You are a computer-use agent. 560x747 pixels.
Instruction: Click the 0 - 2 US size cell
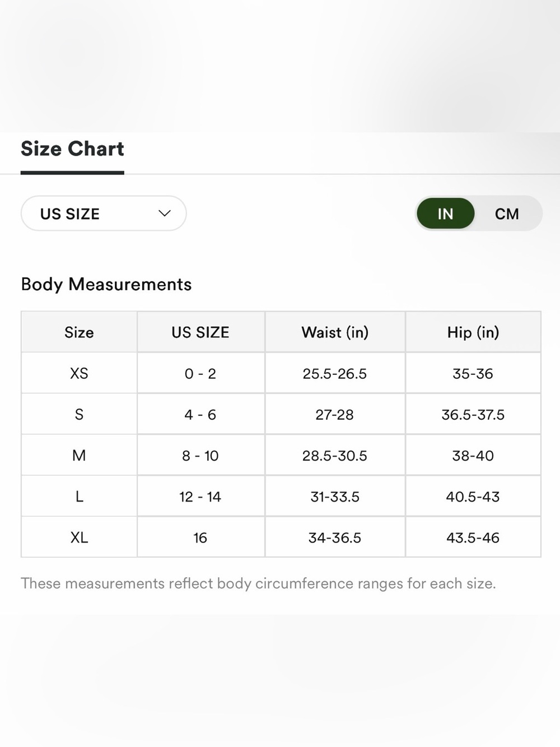[200, 373]
